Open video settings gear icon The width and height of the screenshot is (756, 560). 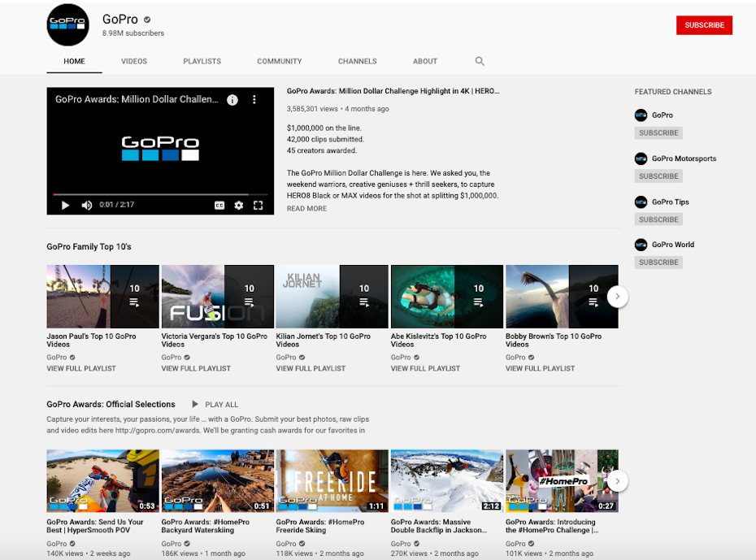tap(239, 206)
